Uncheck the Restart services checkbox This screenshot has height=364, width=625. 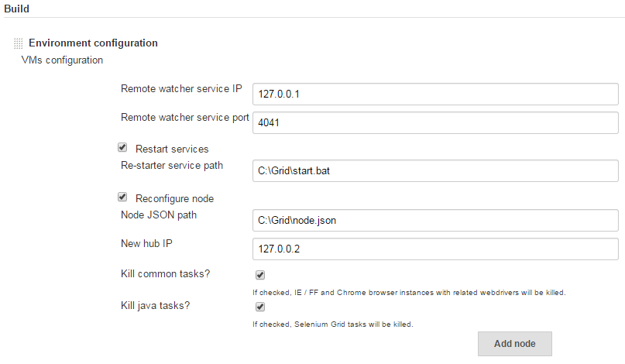pyautogui.click(x=122, y=147)
